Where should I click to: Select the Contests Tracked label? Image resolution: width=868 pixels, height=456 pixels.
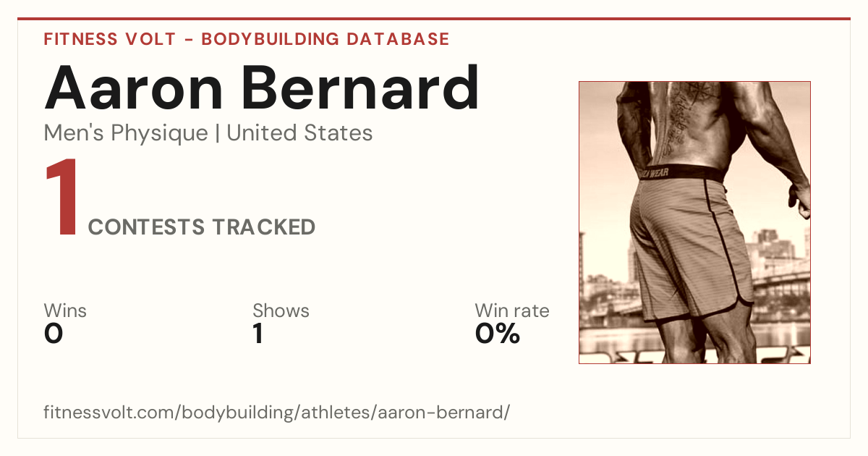pyautogui.click(x=202, y=227)
